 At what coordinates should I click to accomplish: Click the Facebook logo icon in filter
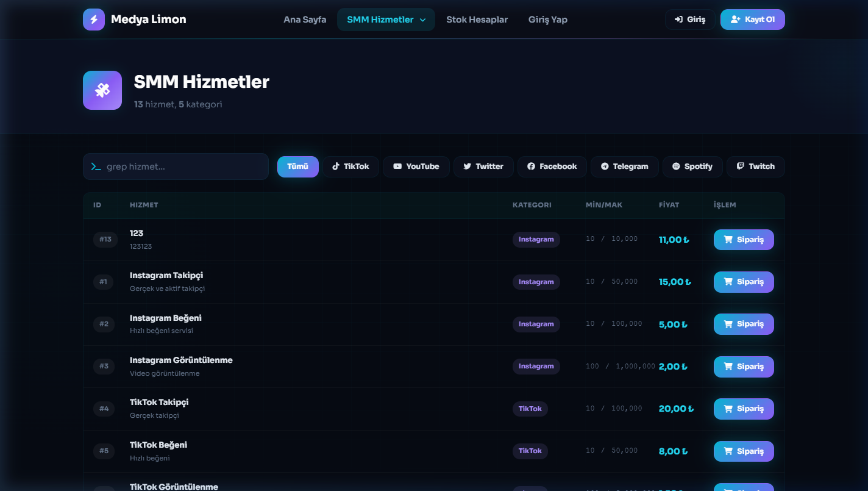click(x=532, y=167)
